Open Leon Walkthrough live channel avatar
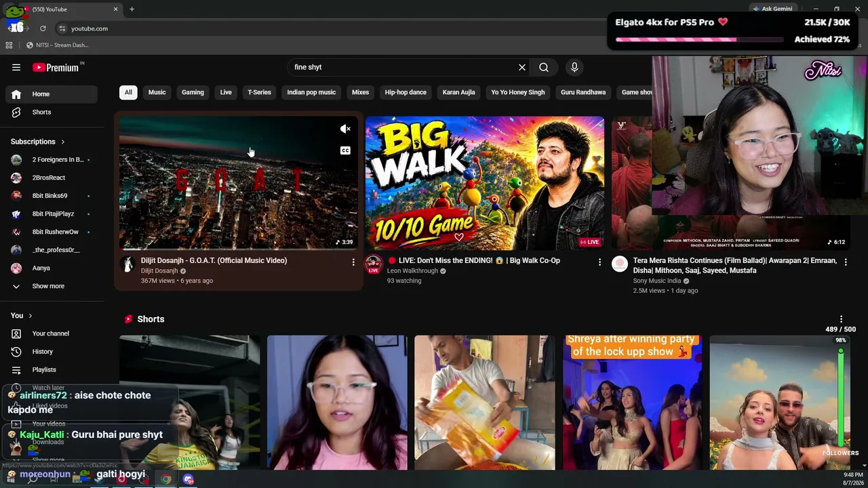The height and width of the screenshot is (488, 868). pyautogui.click(x=374, y=264)
